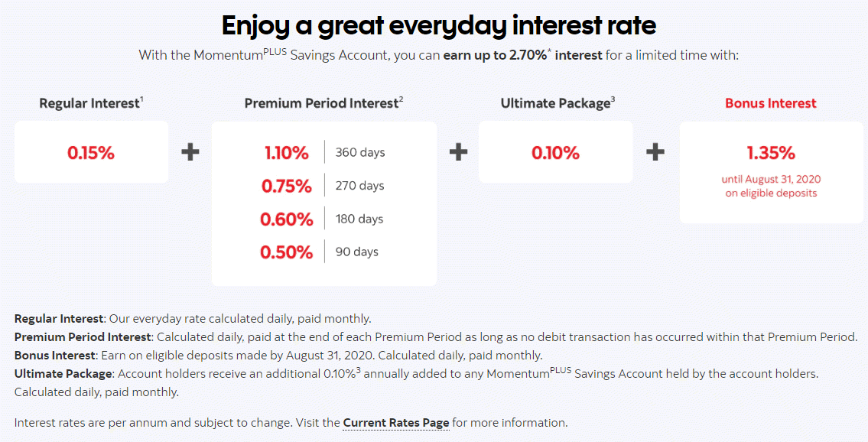This screenshot has height=442, width=868.
Task: Open the Current Rates Page link
Action: tap(396, 423)
